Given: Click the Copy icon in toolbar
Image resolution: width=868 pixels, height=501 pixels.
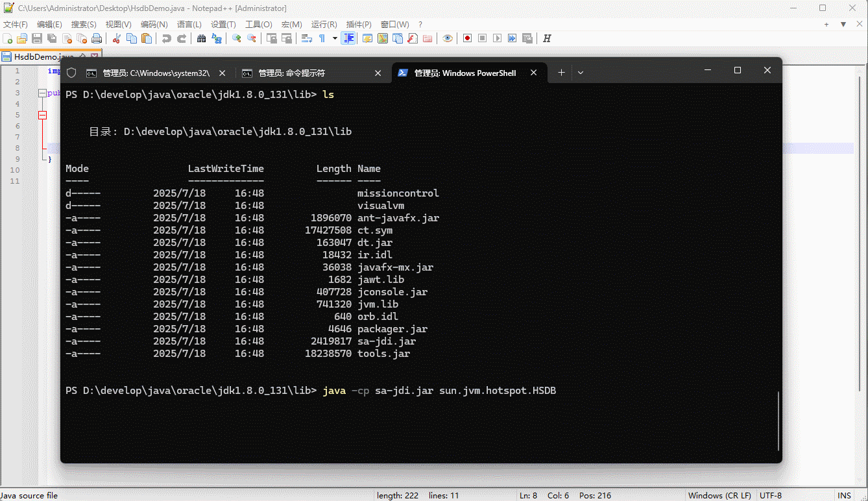Looking at the screenshot, I should coord(132,38).
